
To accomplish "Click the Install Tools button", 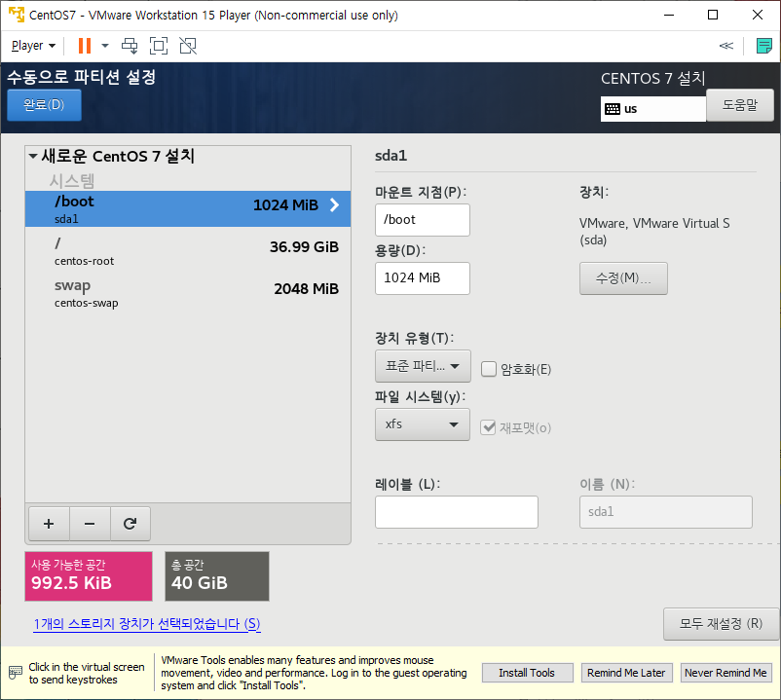I will coord(527,673).
